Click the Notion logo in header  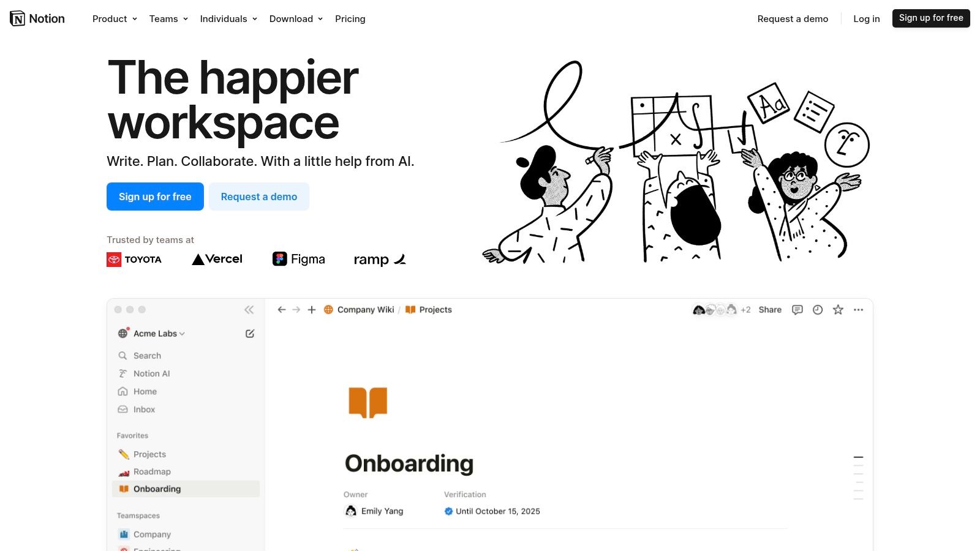pyautogui.click(x=37, y=19)
